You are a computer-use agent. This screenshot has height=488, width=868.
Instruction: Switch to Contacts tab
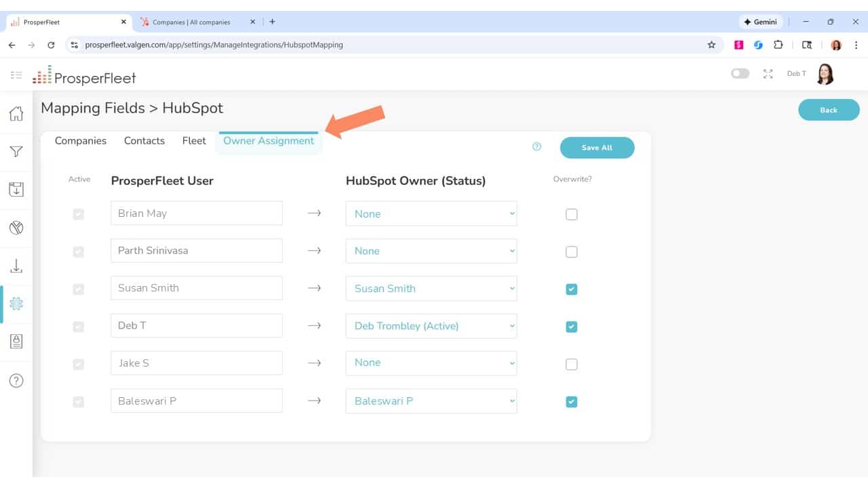pos(144,141)
